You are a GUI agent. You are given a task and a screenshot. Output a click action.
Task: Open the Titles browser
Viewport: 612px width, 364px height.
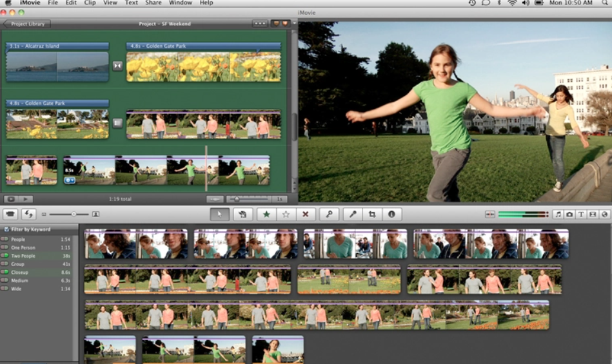click(580, 214)
